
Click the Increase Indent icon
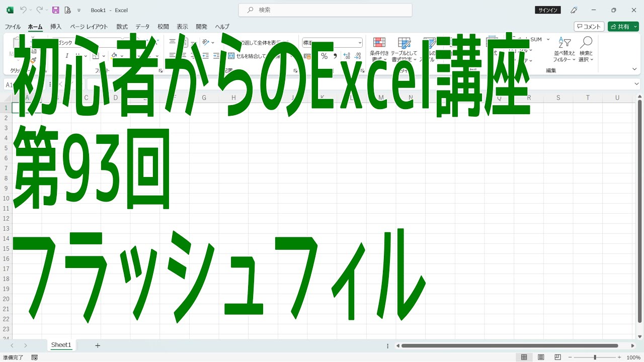[216, 56]
